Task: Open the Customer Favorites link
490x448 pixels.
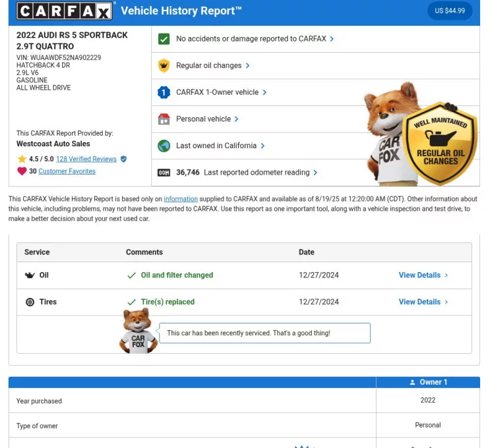Action: 67,171
